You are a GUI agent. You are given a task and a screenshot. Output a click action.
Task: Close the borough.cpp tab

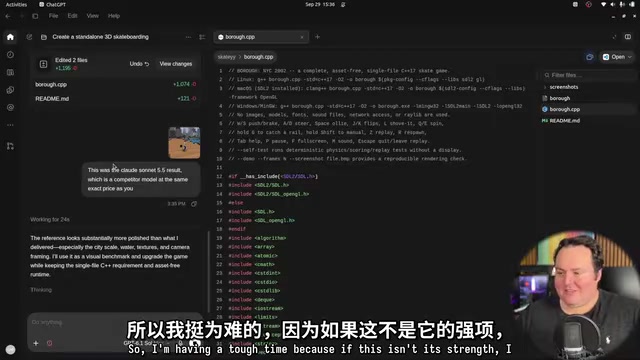point(302,37)
